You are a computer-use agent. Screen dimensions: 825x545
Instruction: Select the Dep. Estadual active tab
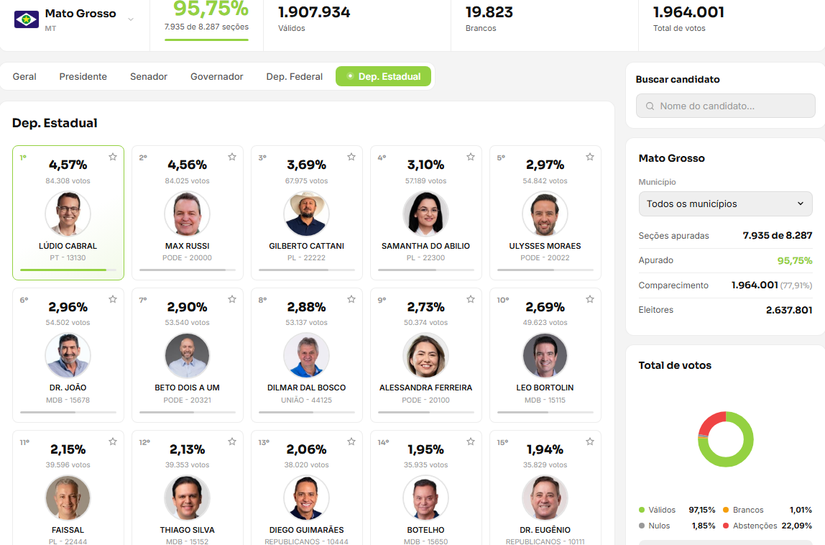tap(383, 77)
